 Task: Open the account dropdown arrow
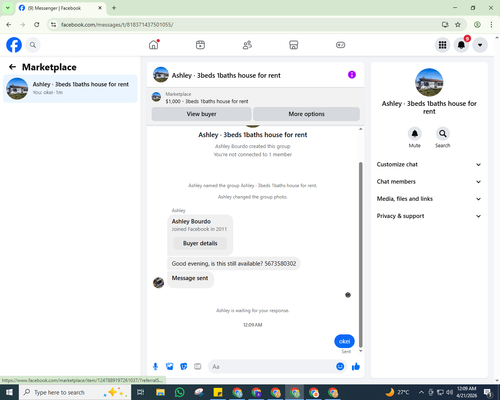click(x=480, y=45)
